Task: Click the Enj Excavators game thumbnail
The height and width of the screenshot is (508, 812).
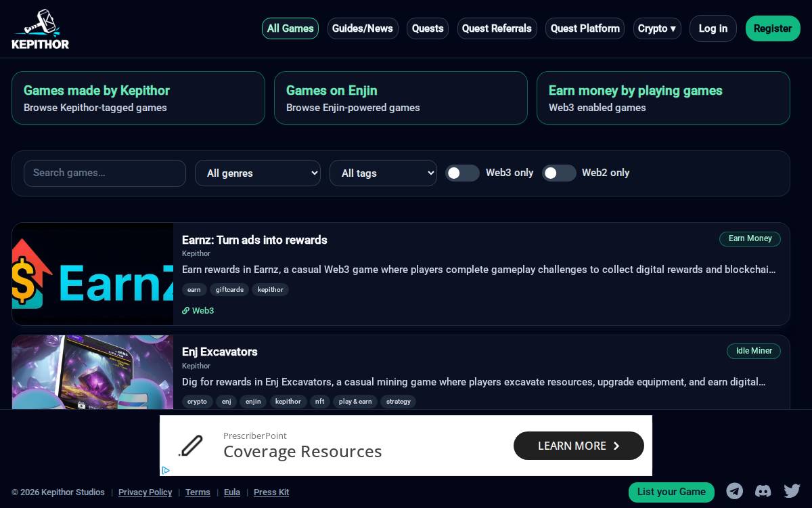Action: (93, 372)
